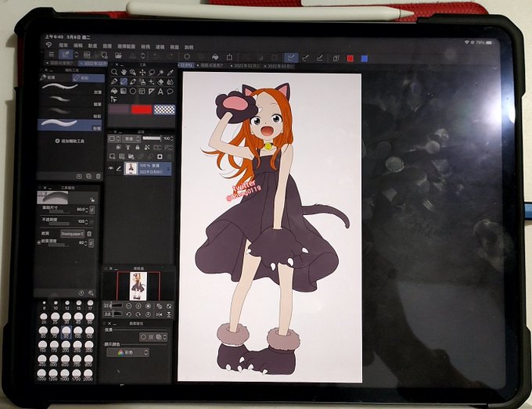Click the Clip Studio logo icon
The image size is (532, 409).
click(49, 45)
